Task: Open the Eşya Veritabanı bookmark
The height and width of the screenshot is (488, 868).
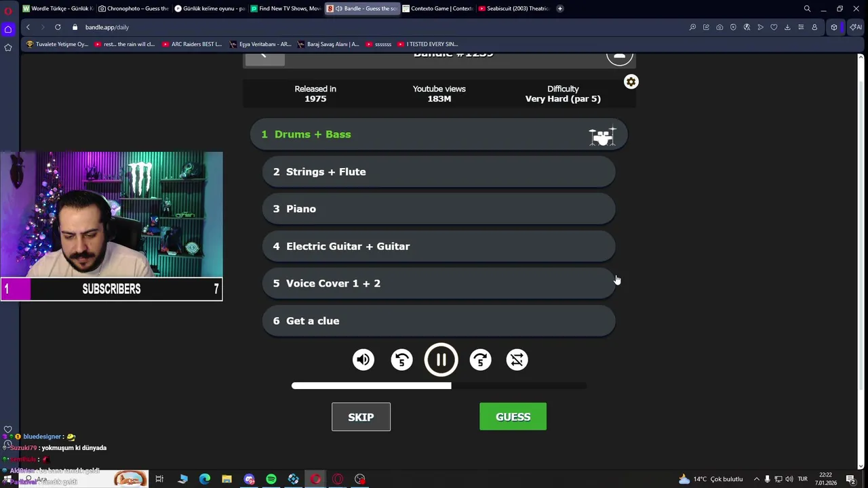Action: (x=260, y=44)
